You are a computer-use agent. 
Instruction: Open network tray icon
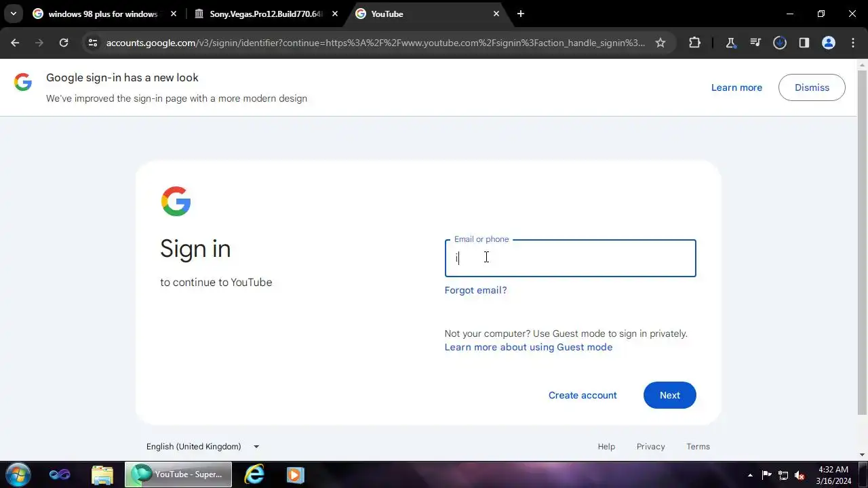pos(783,475)
